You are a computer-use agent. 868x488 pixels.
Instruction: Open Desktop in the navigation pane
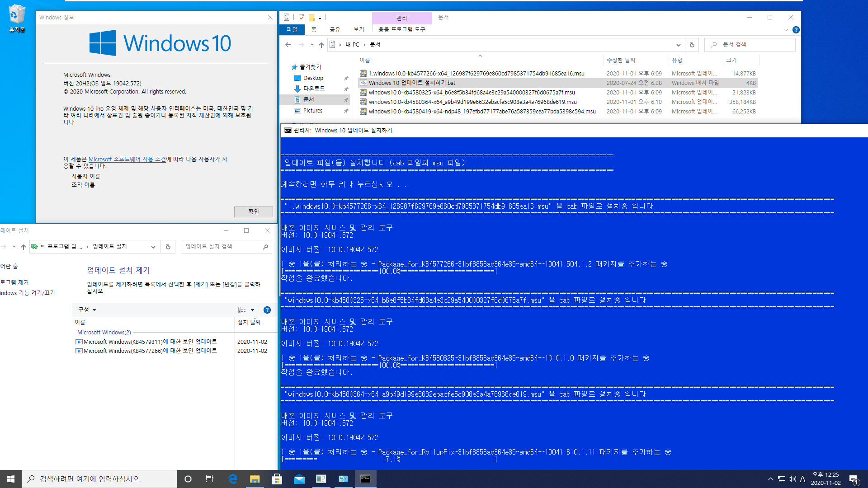pyautogui.click(x=313, y=78)
